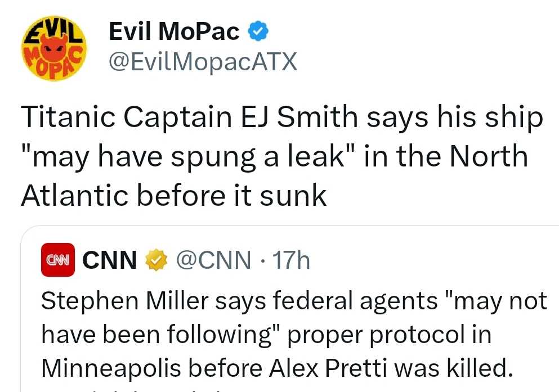Click the 17h timestamp
This screenshot has height=392, width=559.
point(290,260)
